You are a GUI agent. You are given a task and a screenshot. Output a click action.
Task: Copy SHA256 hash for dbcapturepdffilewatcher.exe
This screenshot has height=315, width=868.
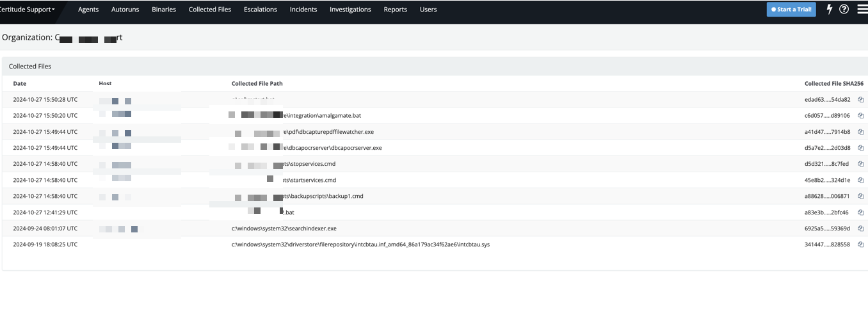[861, 132]
